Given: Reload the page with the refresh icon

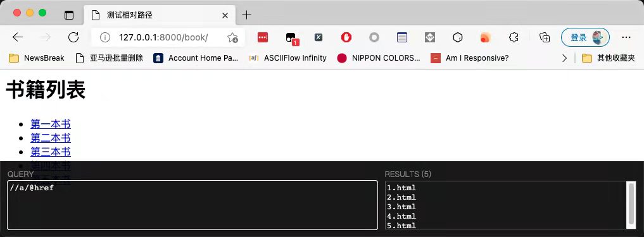Looking at the screenshot, I should coord(73,37).
